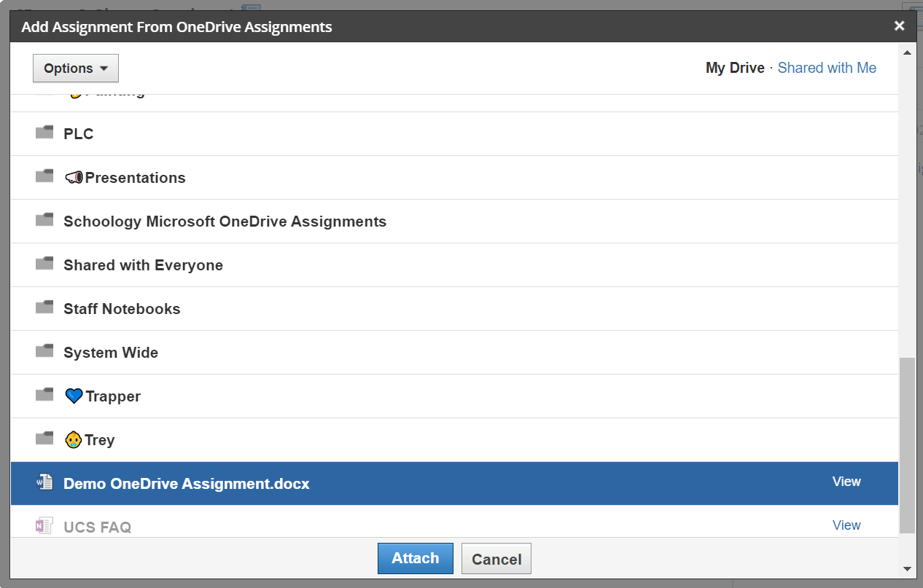Click the Trapper folder icon

tap(44, 395)
